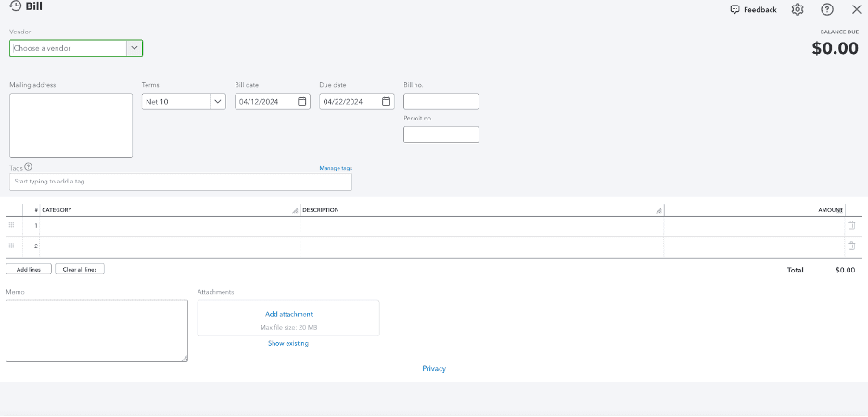Click Show existing attachments link
Screen dimensions: 868x417
coord(288,343)
